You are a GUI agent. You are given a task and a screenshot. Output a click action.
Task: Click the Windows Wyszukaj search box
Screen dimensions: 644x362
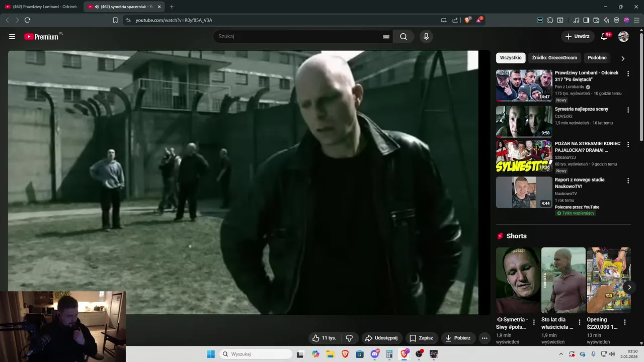pos(256,354)
